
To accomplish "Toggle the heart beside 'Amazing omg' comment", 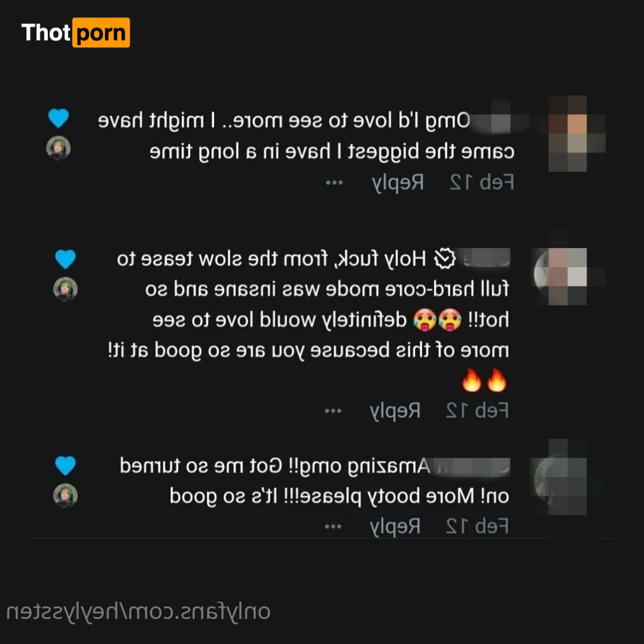I will coord(65,466).
